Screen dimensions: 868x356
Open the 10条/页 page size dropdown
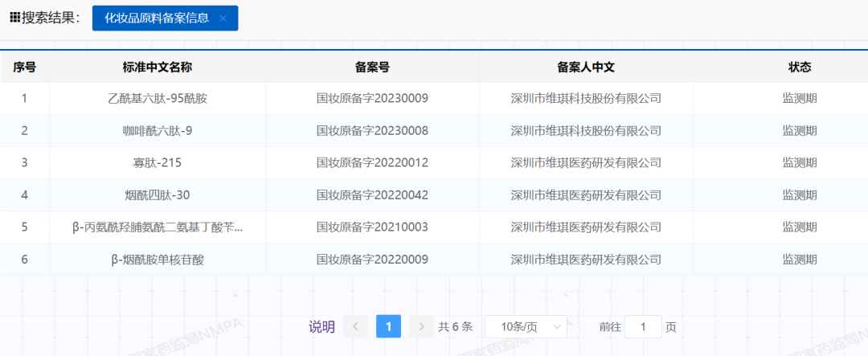pos(526,326)
